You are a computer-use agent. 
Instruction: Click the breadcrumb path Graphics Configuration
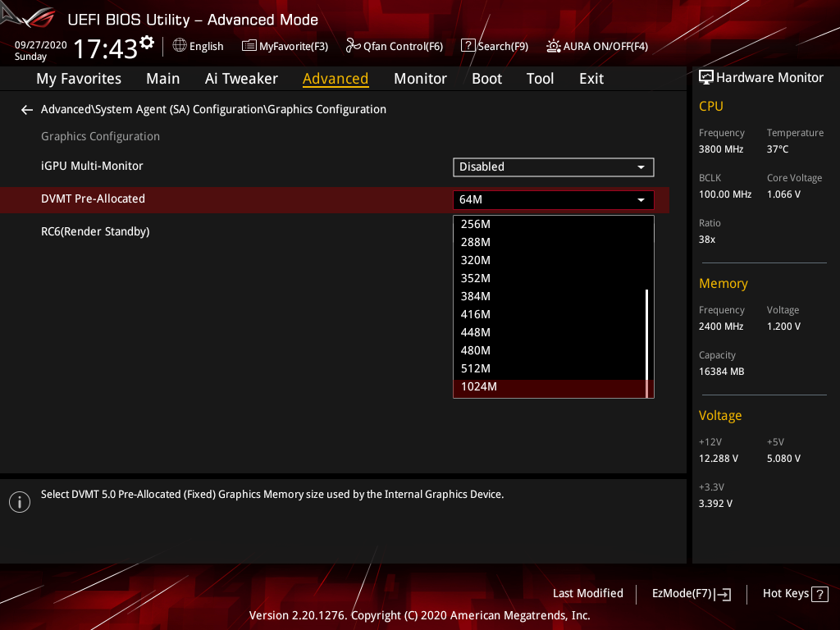click(326, 109)
